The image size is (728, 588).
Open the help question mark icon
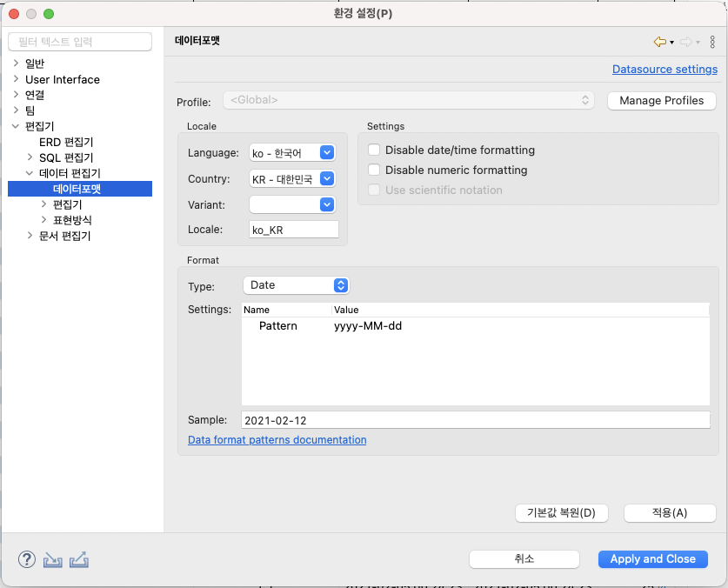(x=26, y=559)
